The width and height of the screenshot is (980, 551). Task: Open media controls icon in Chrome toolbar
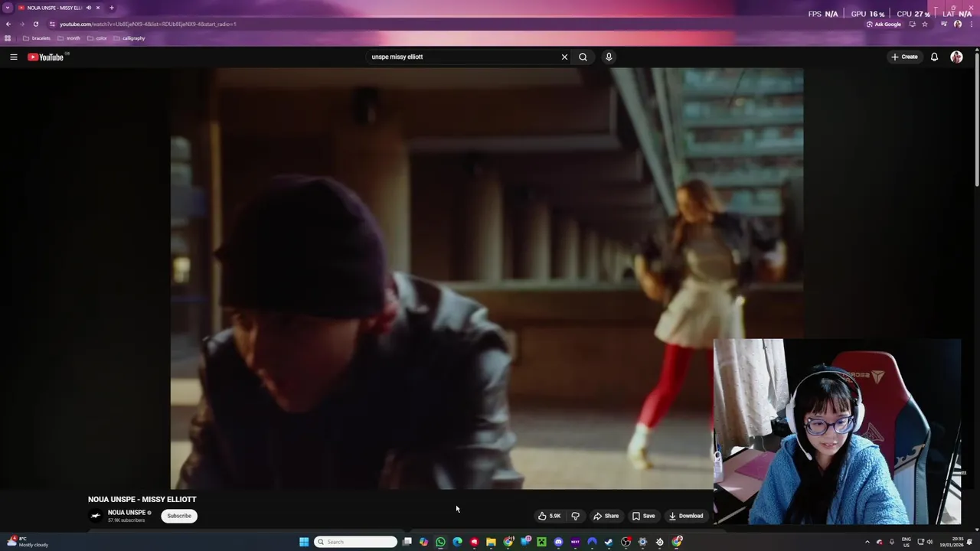[944, 24]
